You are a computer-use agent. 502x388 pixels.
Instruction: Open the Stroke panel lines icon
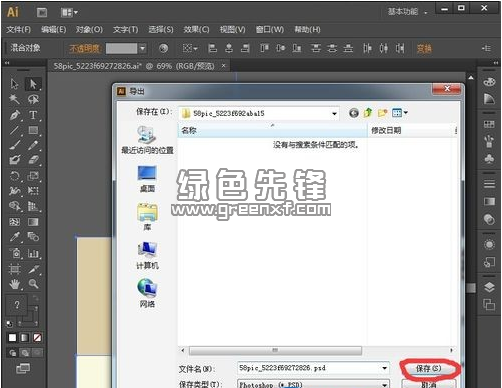point(489,184)
